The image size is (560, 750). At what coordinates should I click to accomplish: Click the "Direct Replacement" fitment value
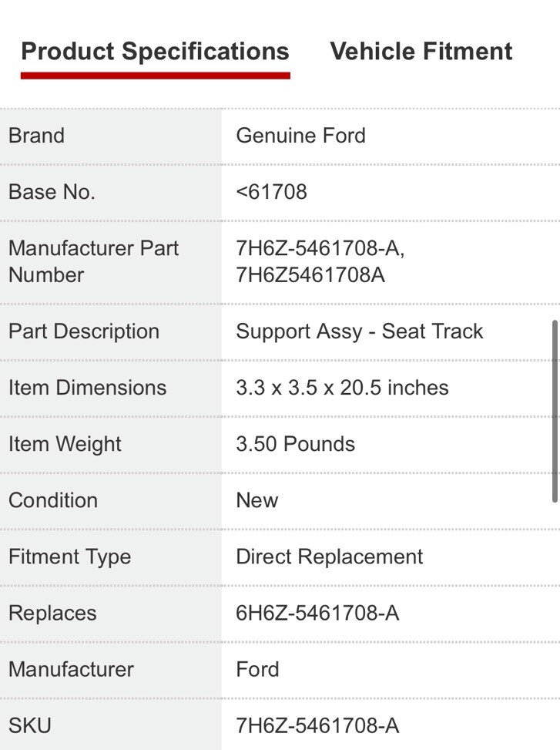329,557
